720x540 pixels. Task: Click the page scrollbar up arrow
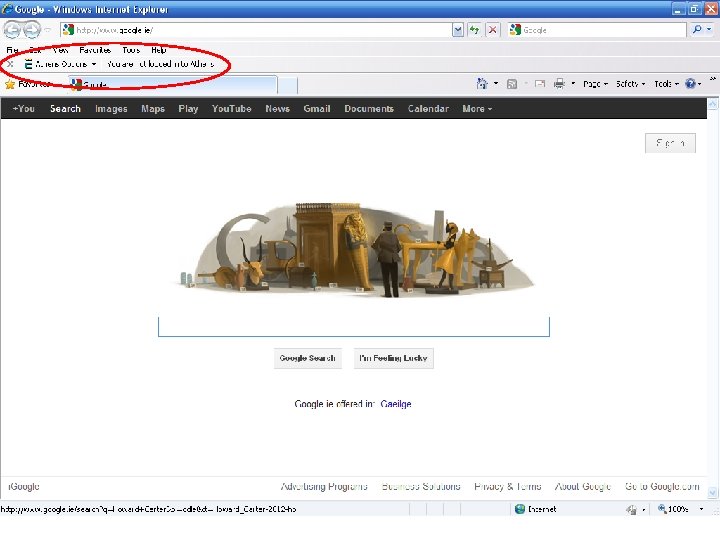(x=713, y=105)
